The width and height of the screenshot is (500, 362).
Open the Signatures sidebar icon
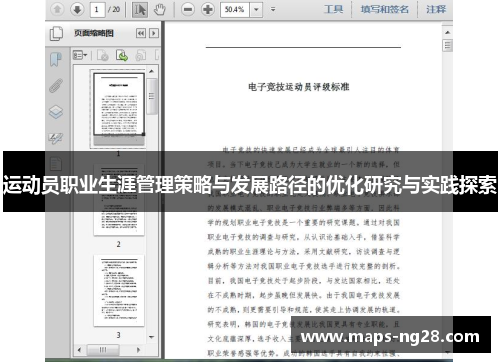[x=56, y=138]
